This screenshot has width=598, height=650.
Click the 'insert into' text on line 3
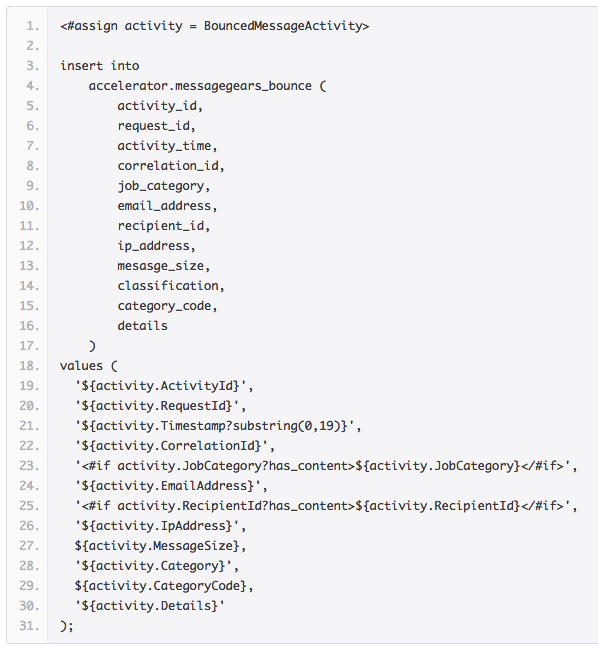click(x=99, y=66)
